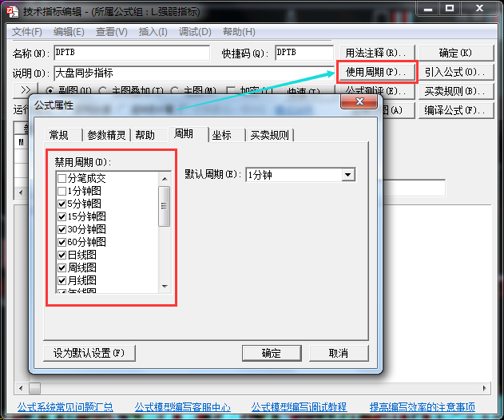504x420 pixels.
Task: Uncheck the 5分钟图 checkbox
Action: coord(62,204)
